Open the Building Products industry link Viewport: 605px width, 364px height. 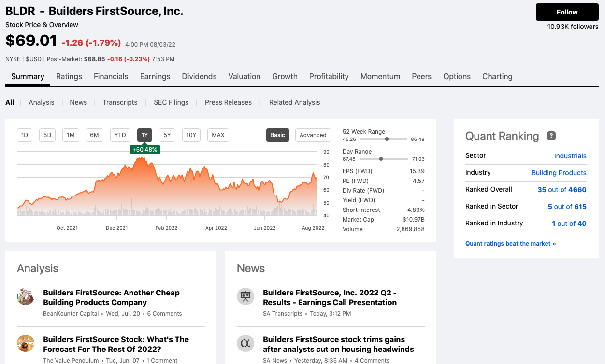click(x=559, y=173)
